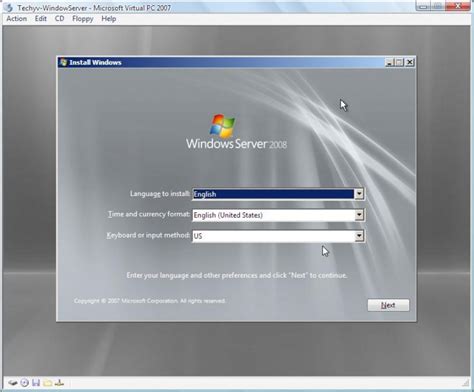474x392 pixels.
Task: Minimize the Virtual PC window
Action: (x=424, y=6)
